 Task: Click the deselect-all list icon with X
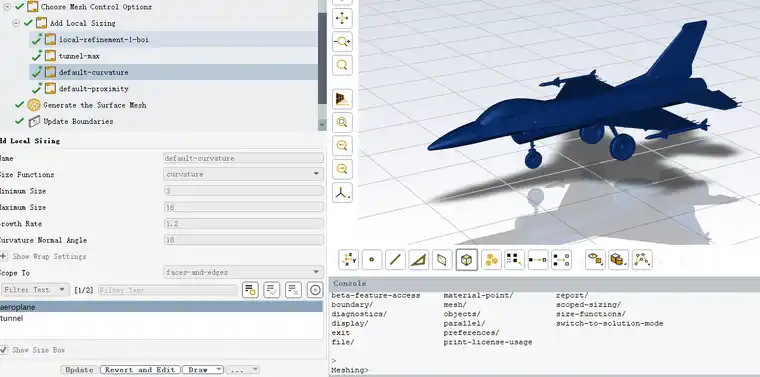point(293,290)
